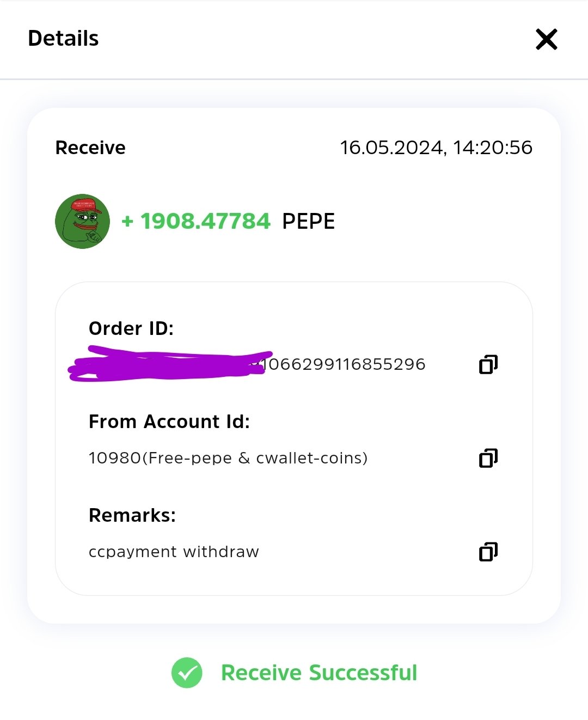Copy the From Account Id value

click(488, 458)
